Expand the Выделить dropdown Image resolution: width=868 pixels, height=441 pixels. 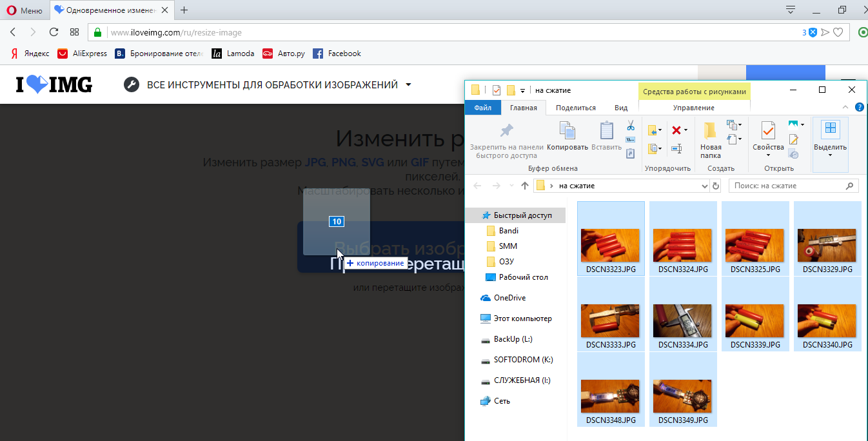[831, 155]
